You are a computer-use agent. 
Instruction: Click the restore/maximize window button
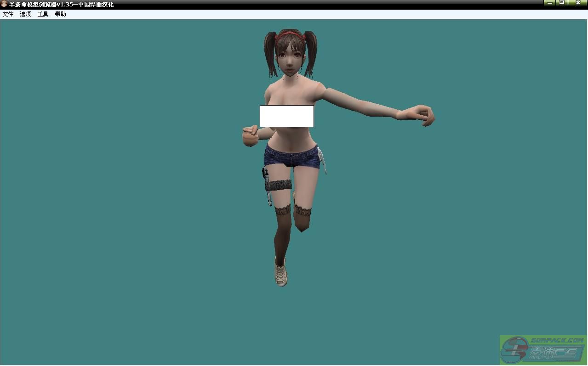(562, 3)
